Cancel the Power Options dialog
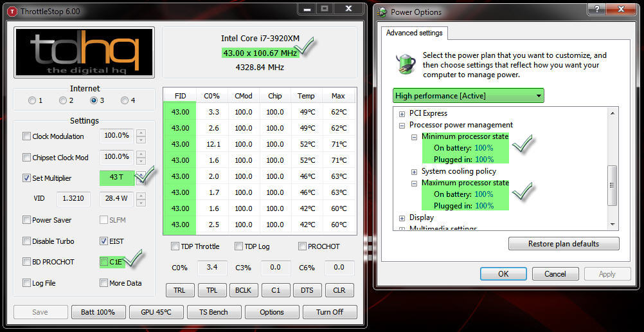The height and width of the screenshot is (332, 644). pos(555,274)
